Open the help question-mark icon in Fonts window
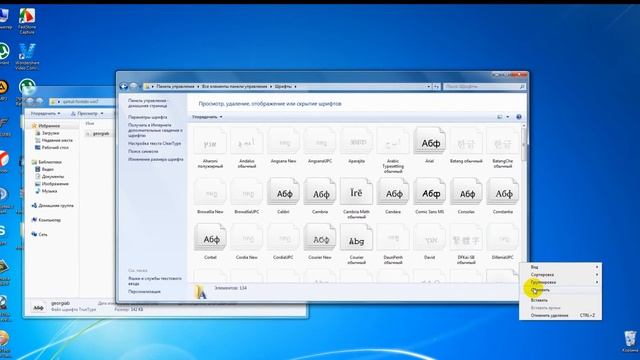Viewport: 640px width, 360px height. [x=519, y=117]
